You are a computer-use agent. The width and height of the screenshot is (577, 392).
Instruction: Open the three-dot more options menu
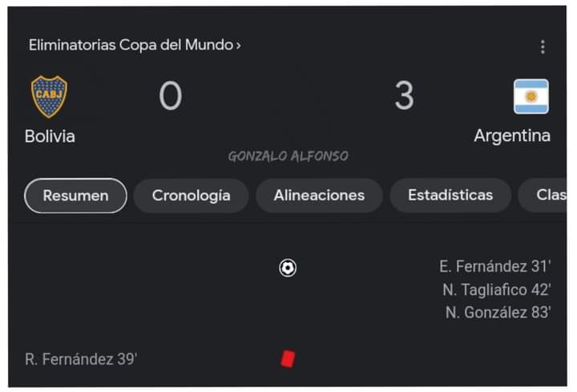coord(543,46)
